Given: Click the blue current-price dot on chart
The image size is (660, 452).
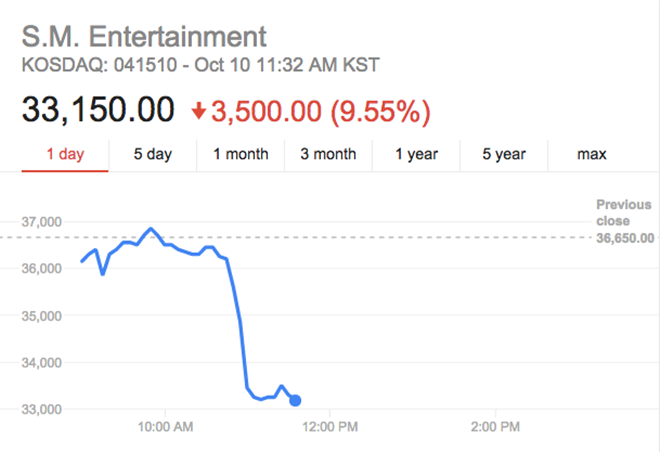Looking at the screenshot, I should click(x=295, y=401).
